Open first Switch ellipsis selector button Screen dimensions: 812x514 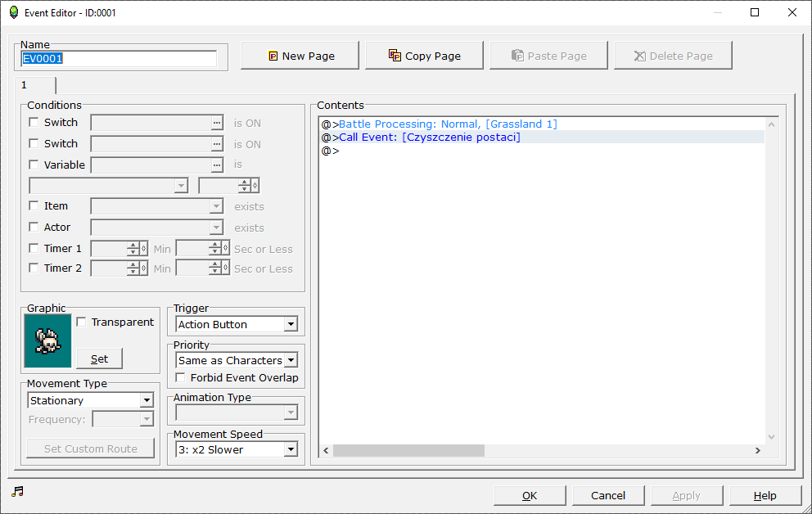pyautogui.click(x=217, y=123)
